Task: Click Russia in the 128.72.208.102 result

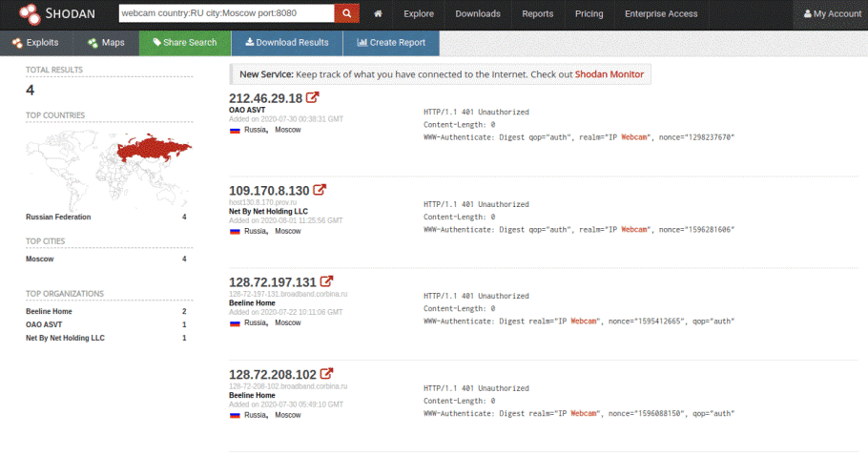Action: [x=256, y=415]
